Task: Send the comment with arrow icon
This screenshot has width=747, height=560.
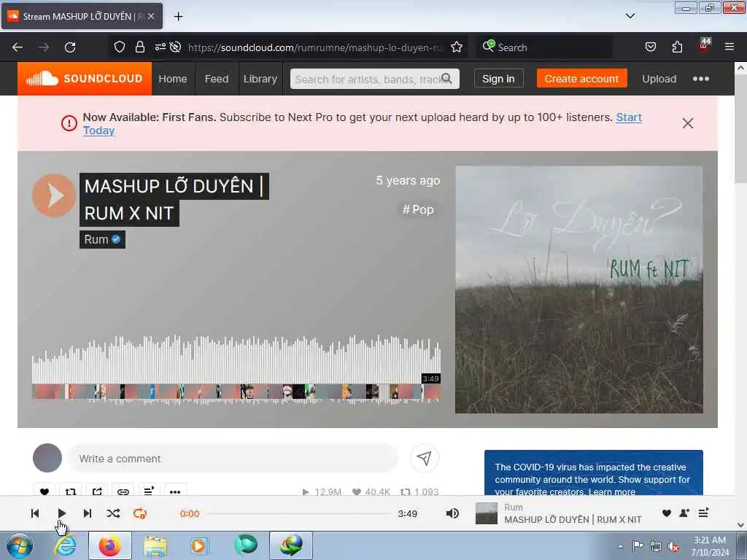Action: (x=424, y=458)
